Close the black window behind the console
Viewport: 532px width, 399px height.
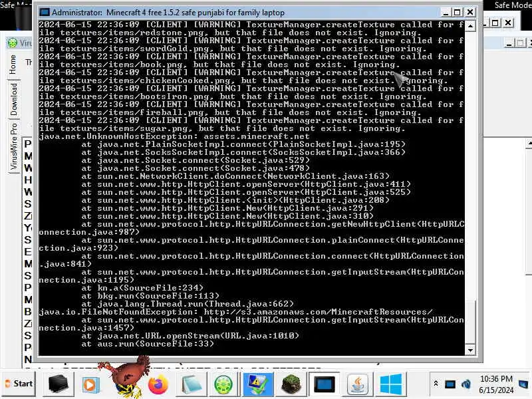508,23
